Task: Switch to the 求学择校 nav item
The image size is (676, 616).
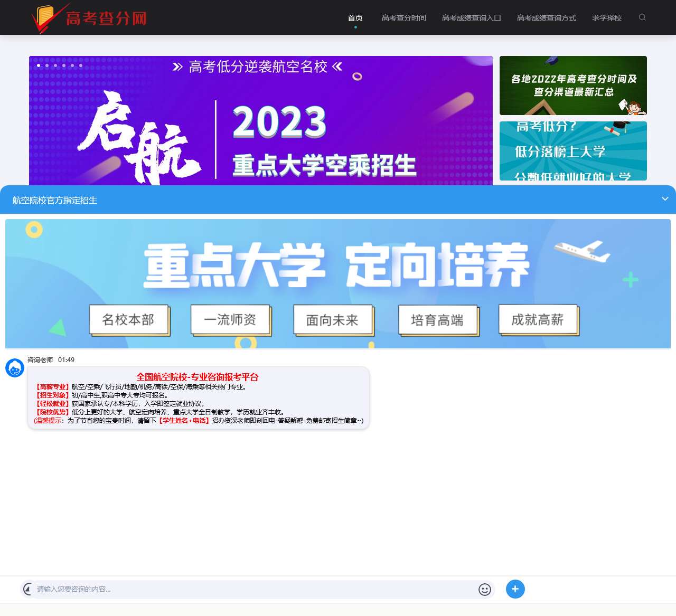Action: (x=606, y=17)
